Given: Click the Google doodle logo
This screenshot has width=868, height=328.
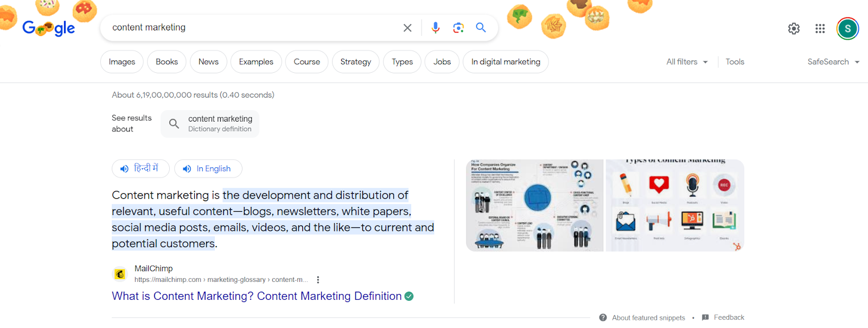Looking at the screenshot, I should click(x=49, y=27).
